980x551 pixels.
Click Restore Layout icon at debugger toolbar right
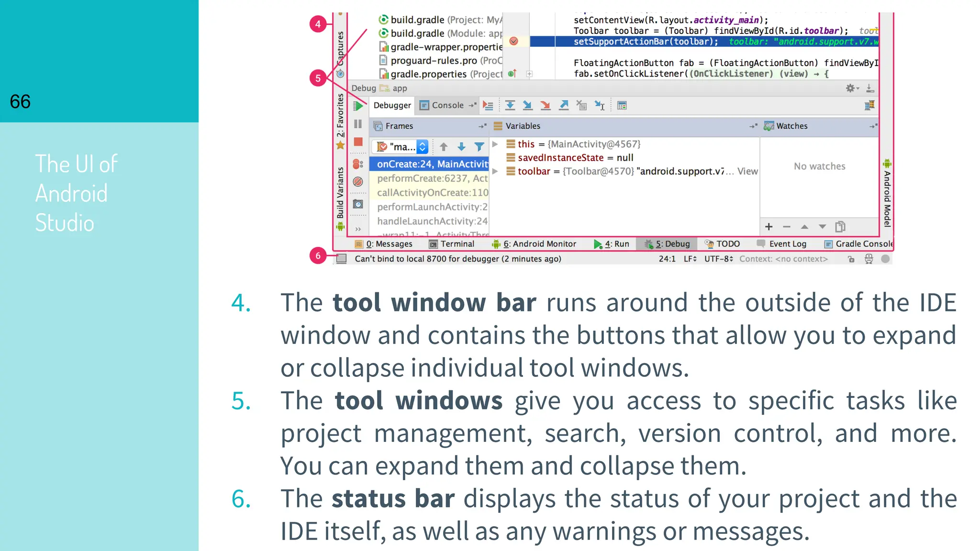click(x=869, y=106)
